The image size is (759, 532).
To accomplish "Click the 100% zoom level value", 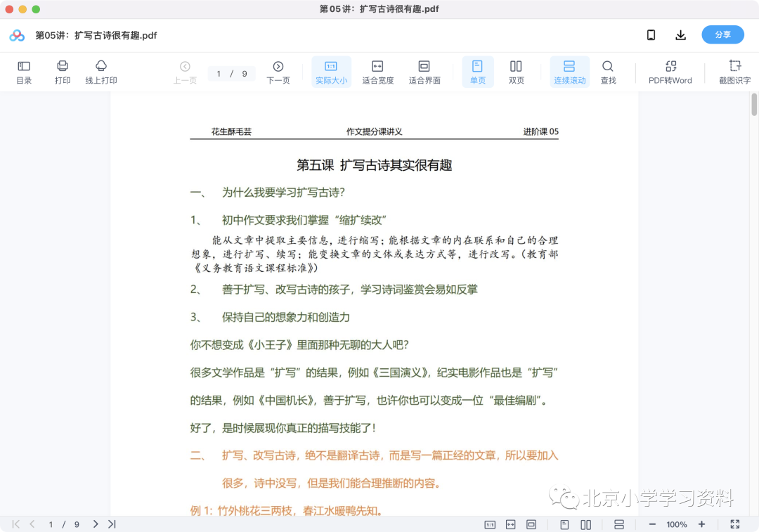I will [677, 525].
